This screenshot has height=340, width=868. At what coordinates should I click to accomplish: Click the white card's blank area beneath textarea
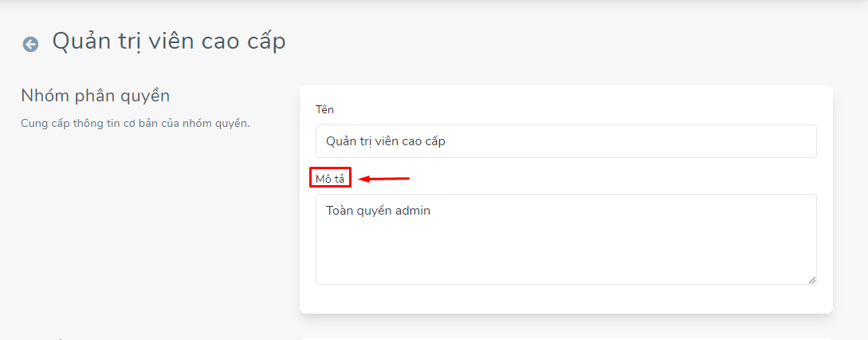click(x=566, y=298)
